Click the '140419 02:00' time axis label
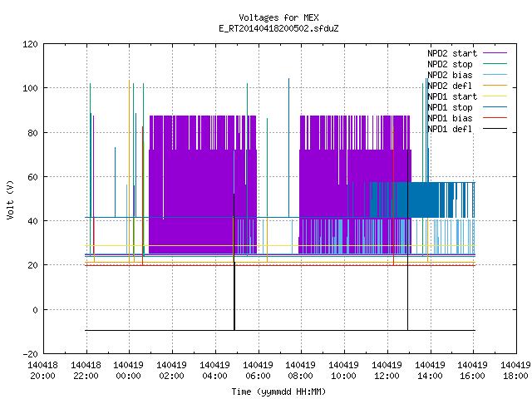Image resolution: width=532 pixels, height=399 pixels. (x=172, y=371)
